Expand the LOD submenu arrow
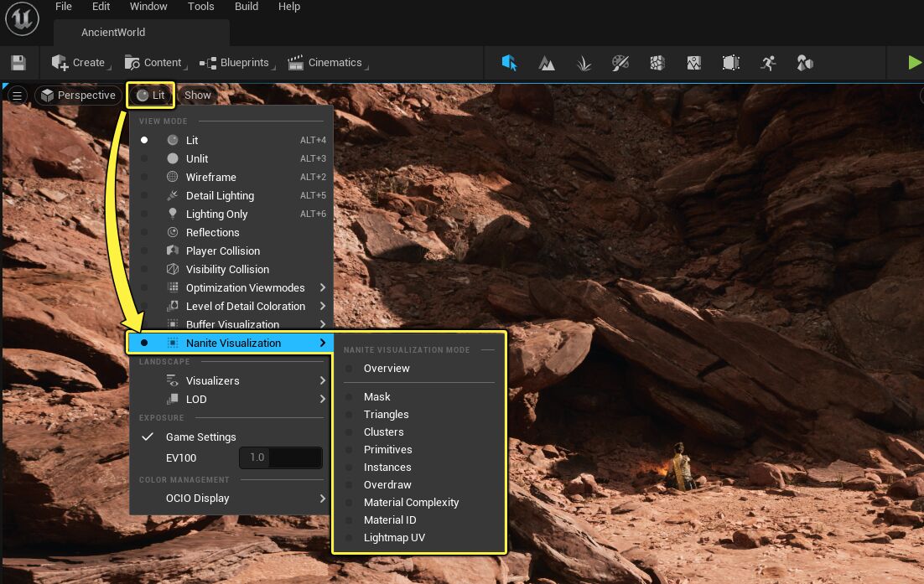924x584 pixels. pos(322,399)
